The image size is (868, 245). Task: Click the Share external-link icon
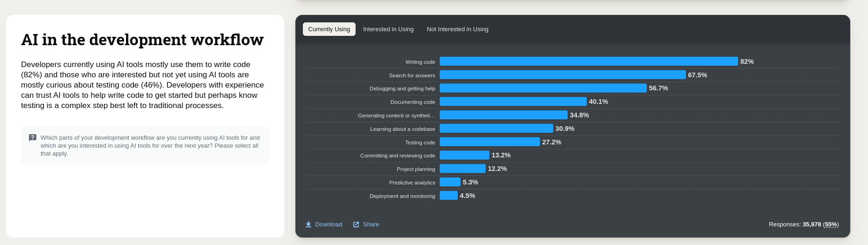(356, 225)
